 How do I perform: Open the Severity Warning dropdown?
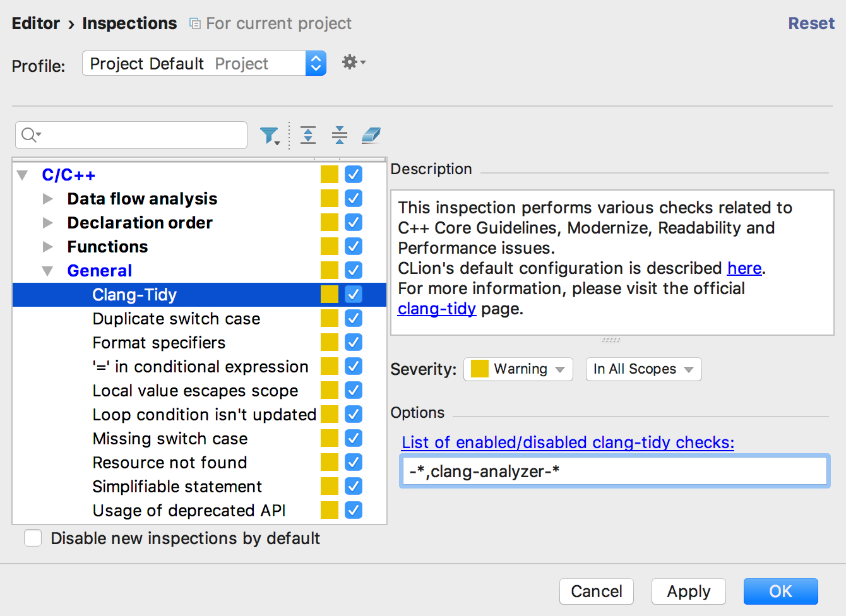click(x=518, y=369)
